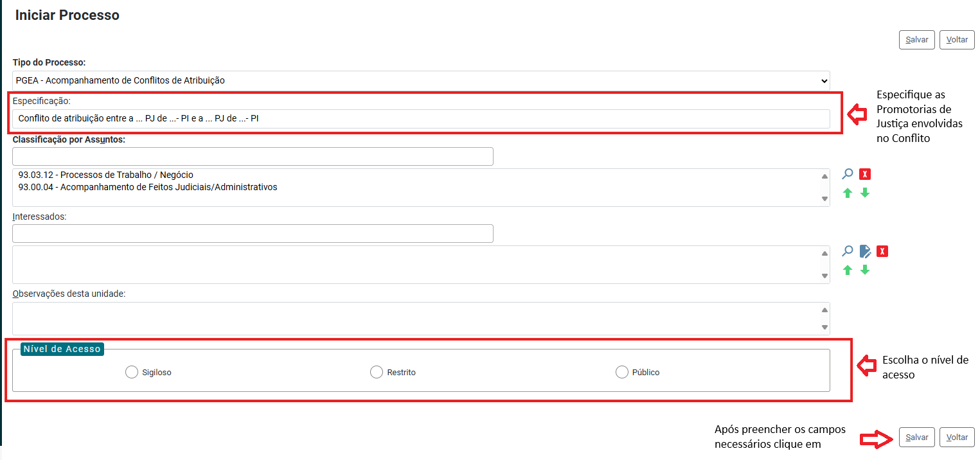This screenshot has height=460, width=980.
Task: Click the search icon beside Classificação por Assuntos list
Action: (848, 174)
